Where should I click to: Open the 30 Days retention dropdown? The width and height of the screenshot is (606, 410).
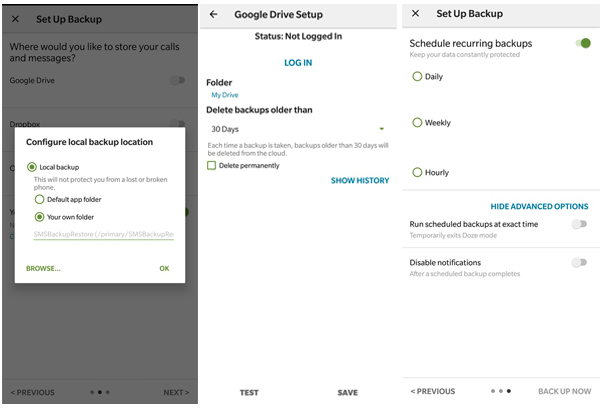[298, 129]
